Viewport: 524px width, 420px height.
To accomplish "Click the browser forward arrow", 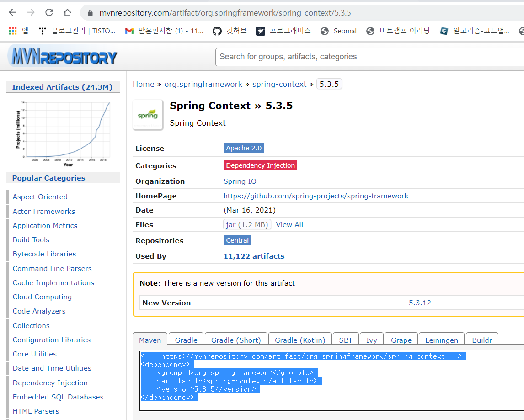I will point(31,13).
